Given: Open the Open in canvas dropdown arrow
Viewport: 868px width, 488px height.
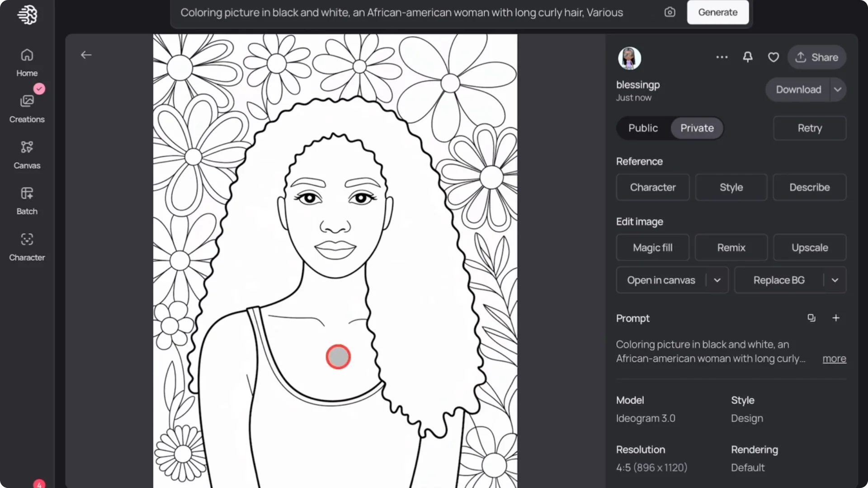Looking at the screenshot, I should coord(717,280).
